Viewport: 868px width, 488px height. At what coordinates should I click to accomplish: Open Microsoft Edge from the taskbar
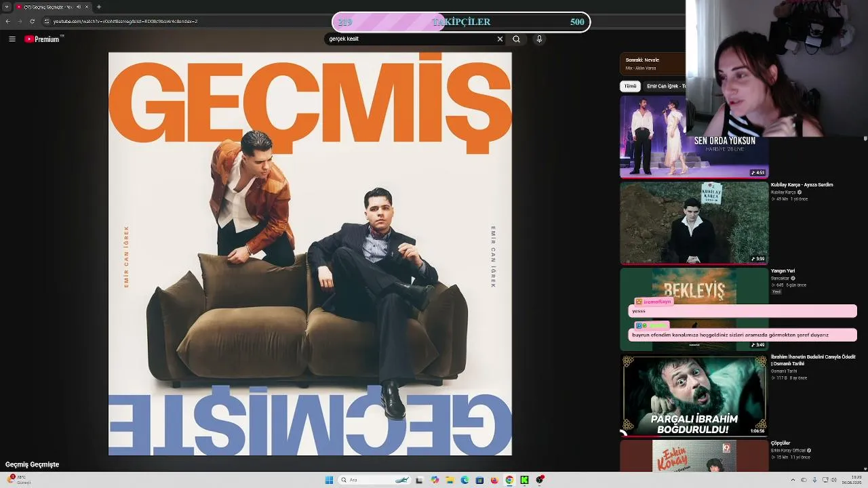(465, 480)
